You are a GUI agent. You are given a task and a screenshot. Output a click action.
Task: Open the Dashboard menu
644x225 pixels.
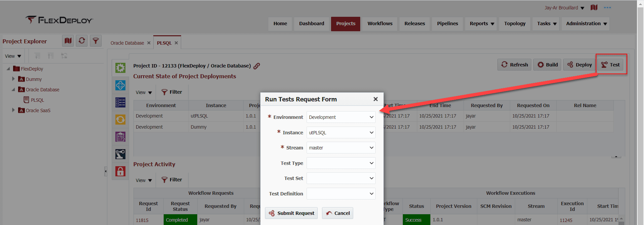312,24
